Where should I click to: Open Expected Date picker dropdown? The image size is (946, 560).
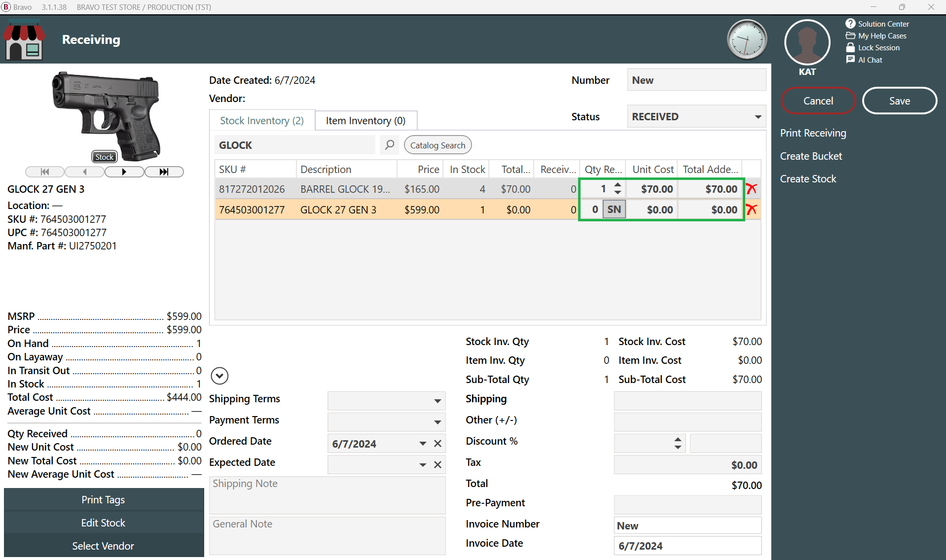423,465
